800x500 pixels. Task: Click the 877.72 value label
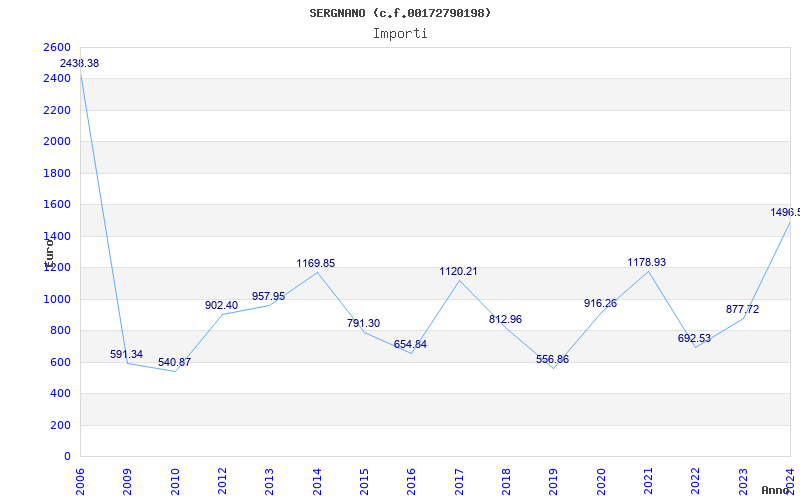(742, 309)
